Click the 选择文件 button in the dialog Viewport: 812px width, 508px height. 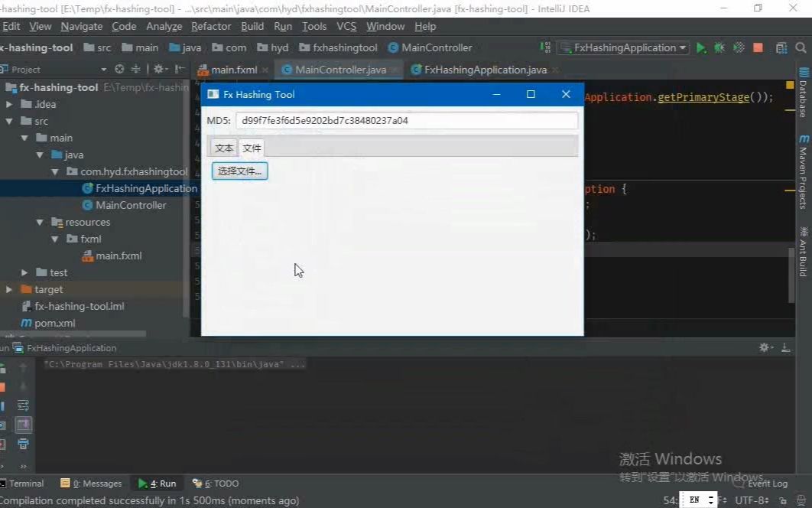[239, 171]
